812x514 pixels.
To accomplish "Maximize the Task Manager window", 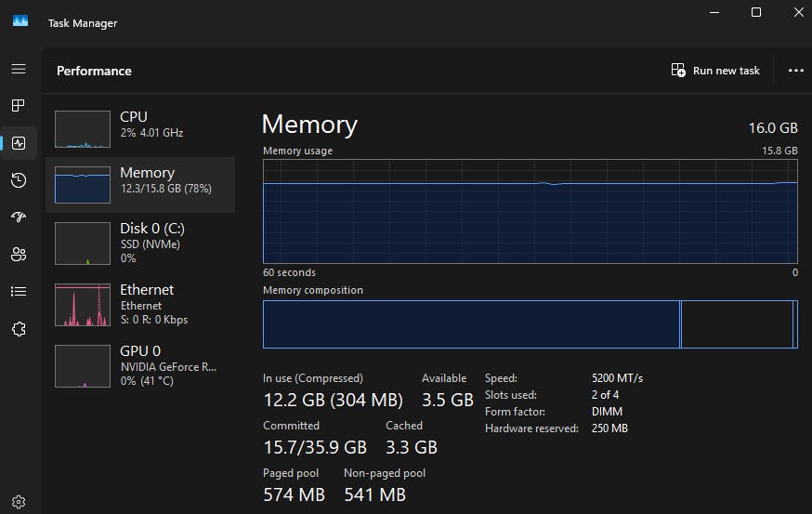I will click(756, 12).
